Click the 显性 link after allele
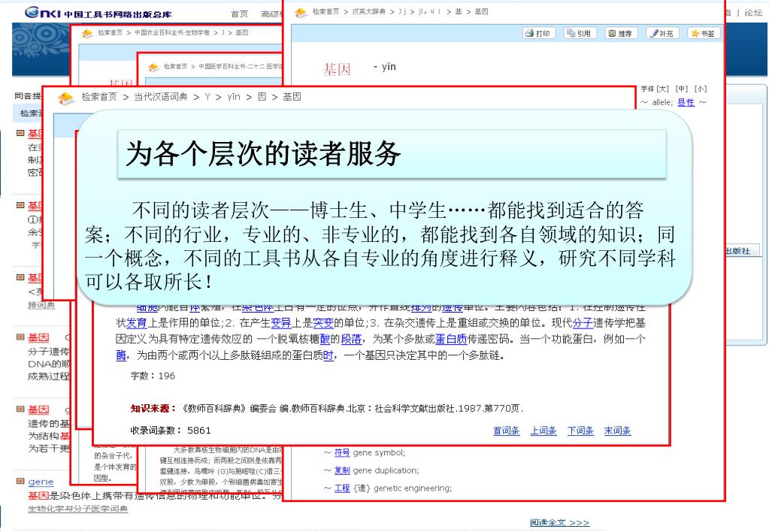Viewport: 769px width, 532px height. [x=686, y=102]
